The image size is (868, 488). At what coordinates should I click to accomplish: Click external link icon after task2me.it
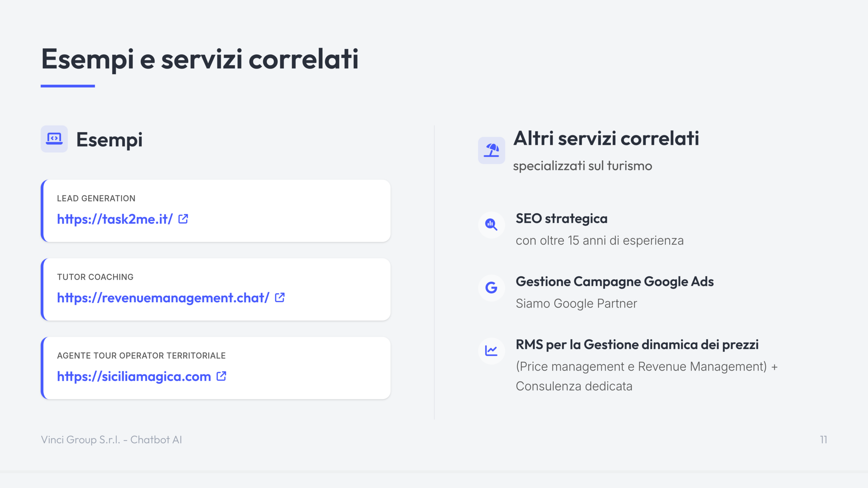click(x=183, y=219)
